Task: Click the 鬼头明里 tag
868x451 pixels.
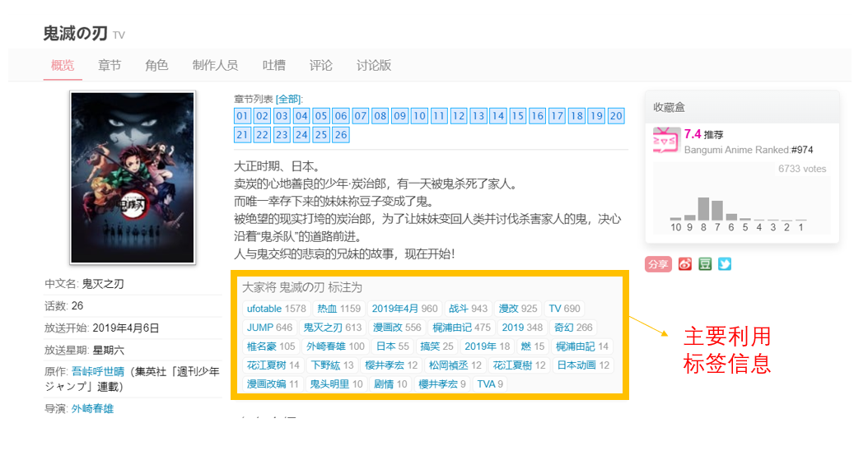Action: tap(336, 384)
